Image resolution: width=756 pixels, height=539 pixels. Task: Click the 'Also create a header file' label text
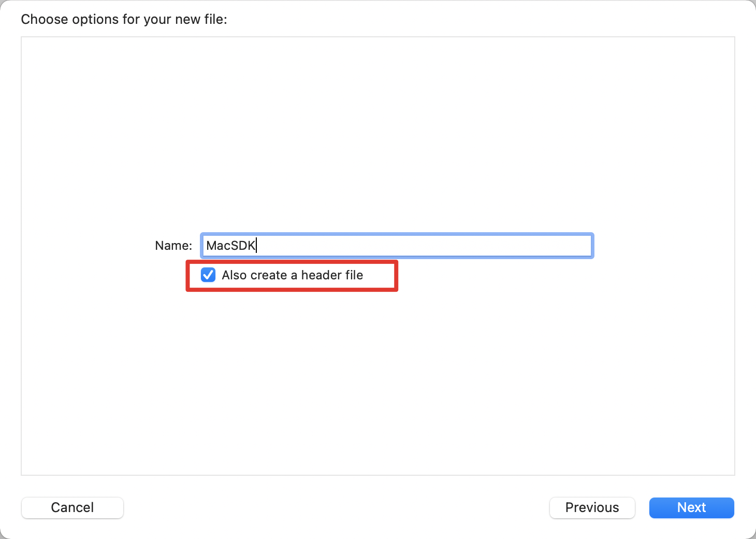[292, 275]
